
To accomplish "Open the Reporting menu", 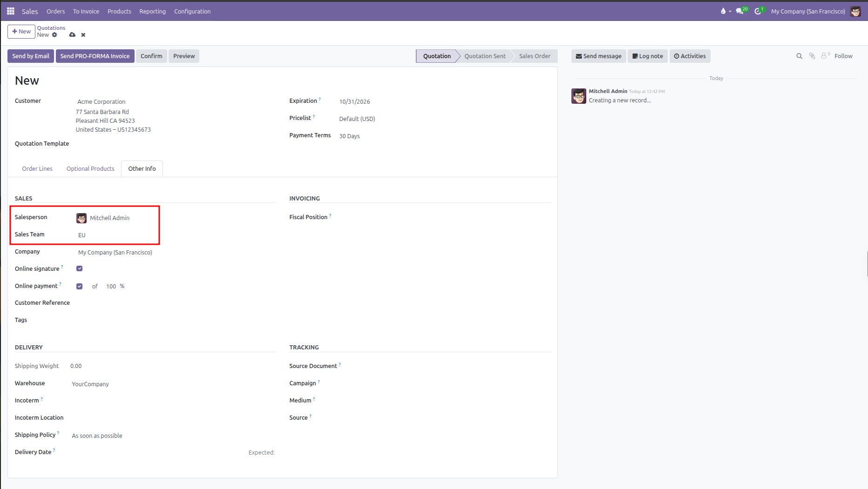I will pyautogui.click(x=152, y=11).
